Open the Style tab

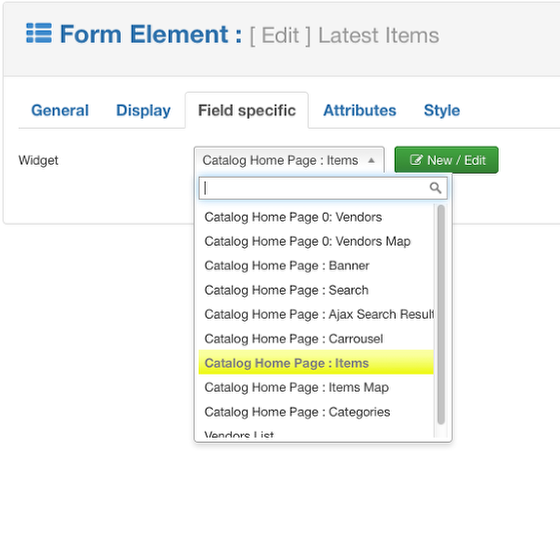click(x=442, y=110)
